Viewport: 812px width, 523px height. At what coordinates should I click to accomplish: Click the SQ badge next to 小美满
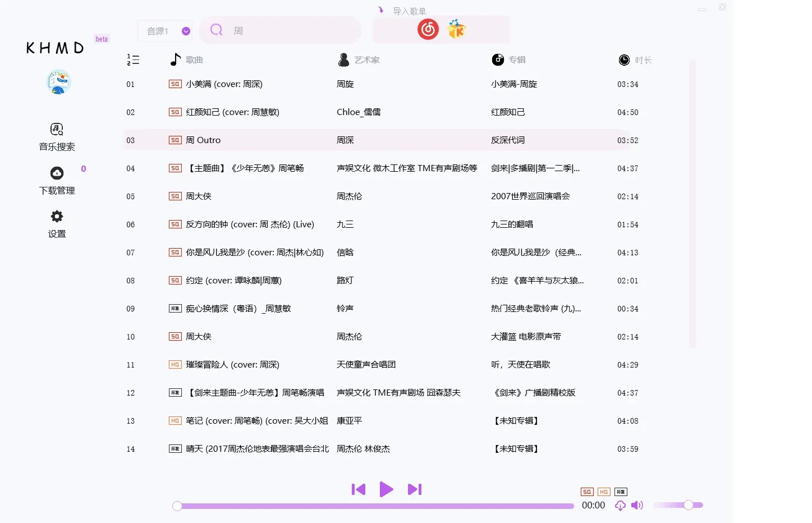pyautogui.click(x=175, y=84)
